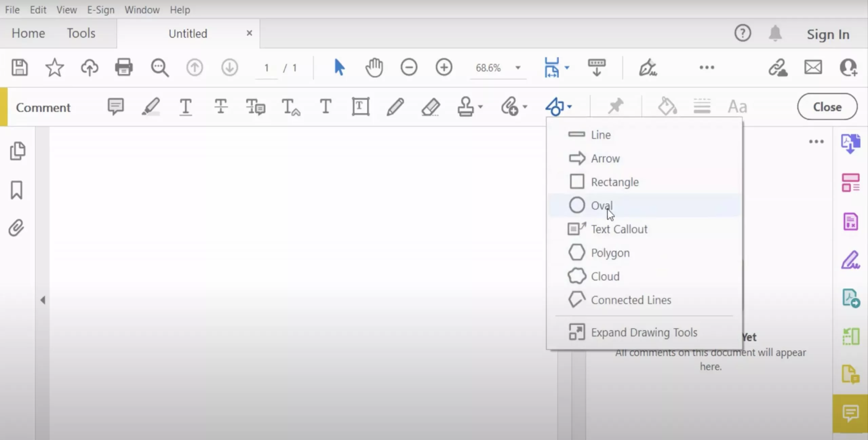Select the freehand Pencil drawing tool
The image size is (868, 440).
pos(394,106)
